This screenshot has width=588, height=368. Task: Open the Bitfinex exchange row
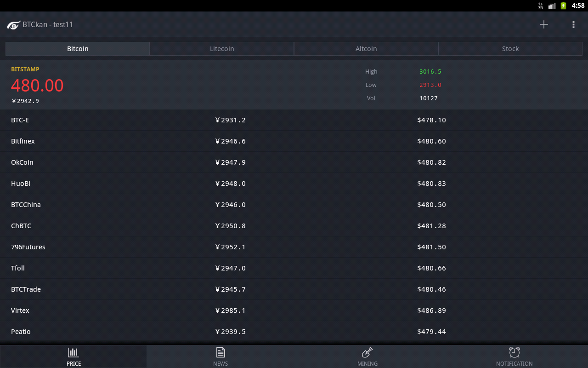tap(294, 141)
